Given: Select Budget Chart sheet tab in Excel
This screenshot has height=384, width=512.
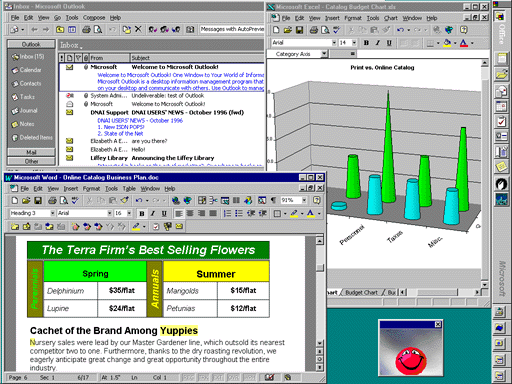Looking at the screenshot, I should tap(362, 292).
